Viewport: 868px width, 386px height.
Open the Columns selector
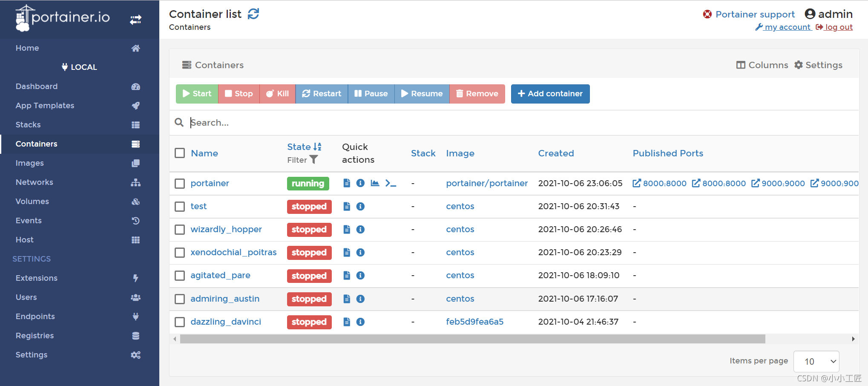762,65
